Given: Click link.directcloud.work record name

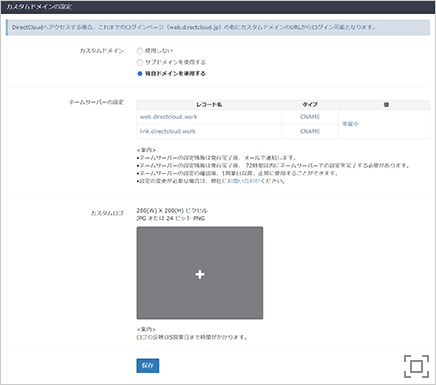Looking at the screenshot, I should click(168, 131).
